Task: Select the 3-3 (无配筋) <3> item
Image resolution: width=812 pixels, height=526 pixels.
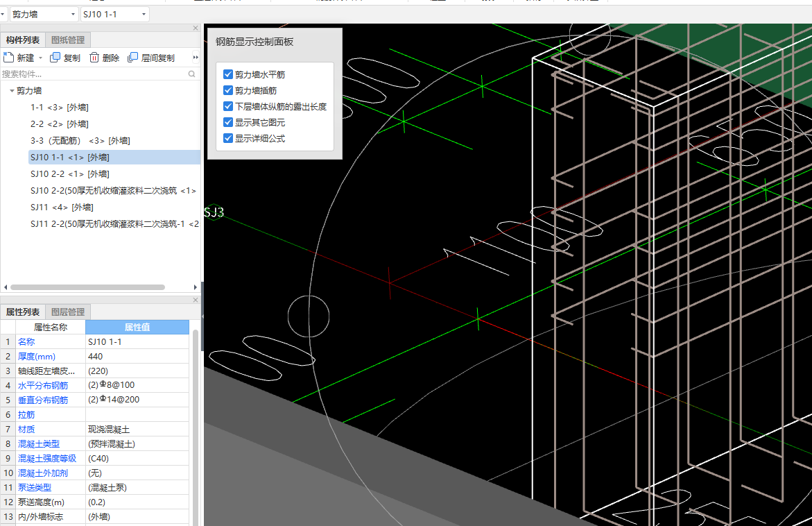Action: (x=80, y=140)
